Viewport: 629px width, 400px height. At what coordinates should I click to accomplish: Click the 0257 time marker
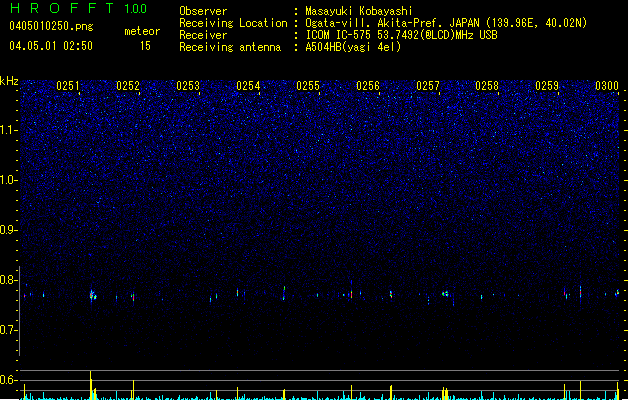[428, 86]
